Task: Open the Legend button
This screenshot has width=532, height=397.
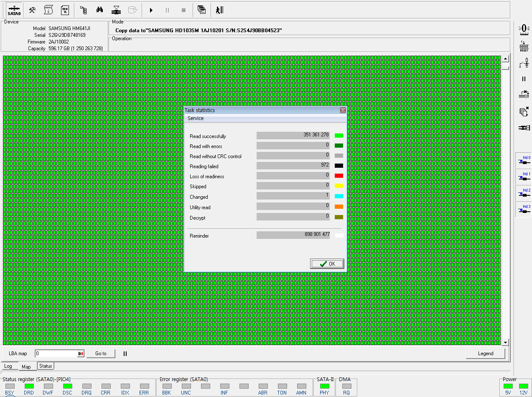Action: point(486,353)
